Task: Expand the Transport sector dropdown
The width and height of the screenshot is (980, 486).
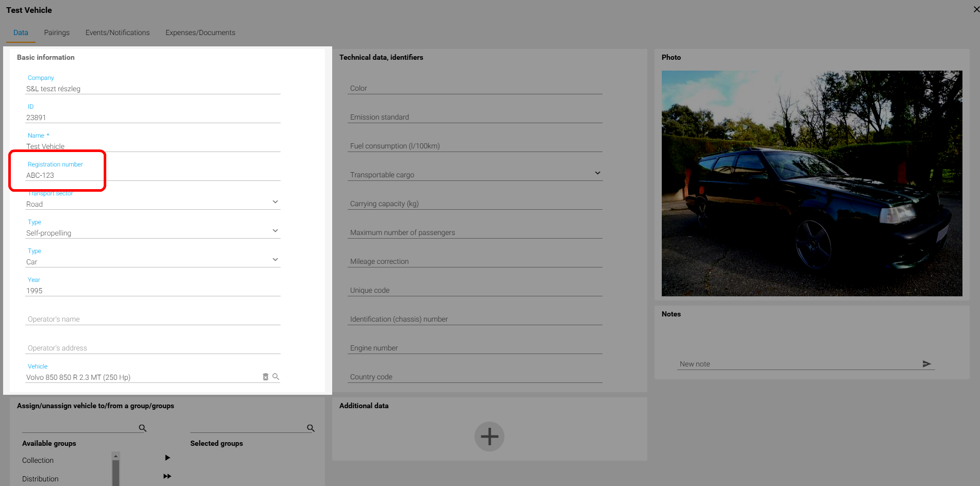Action: click(x=275, y=202)
